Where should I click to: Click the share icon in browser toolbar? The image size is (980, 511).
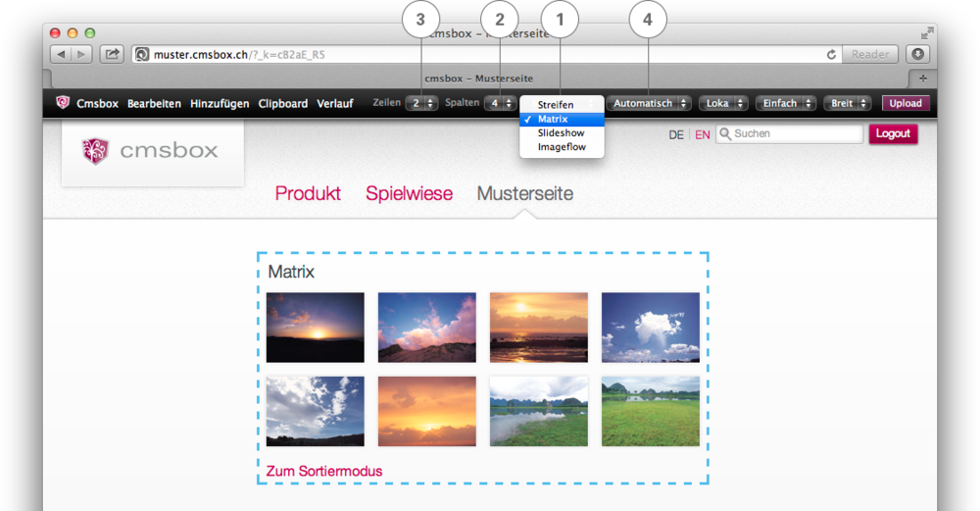click(112, 55)
